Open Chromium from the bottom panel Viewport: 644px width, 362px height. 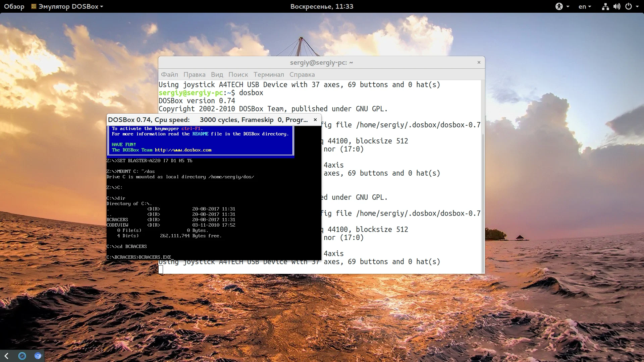38,356
